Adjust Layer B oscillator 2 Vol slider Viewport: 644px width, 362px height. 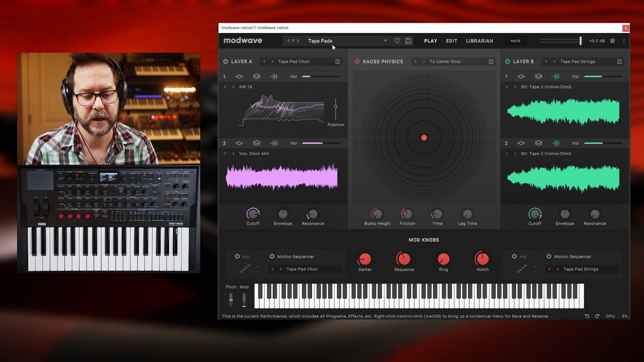[x=603, y=143]
